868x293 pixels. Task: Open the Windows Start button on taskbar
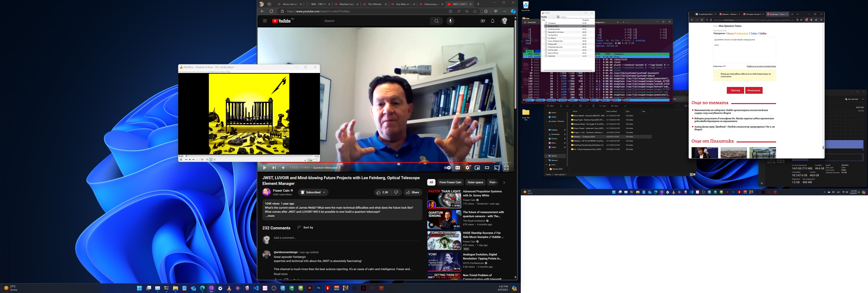click(140, 288)
